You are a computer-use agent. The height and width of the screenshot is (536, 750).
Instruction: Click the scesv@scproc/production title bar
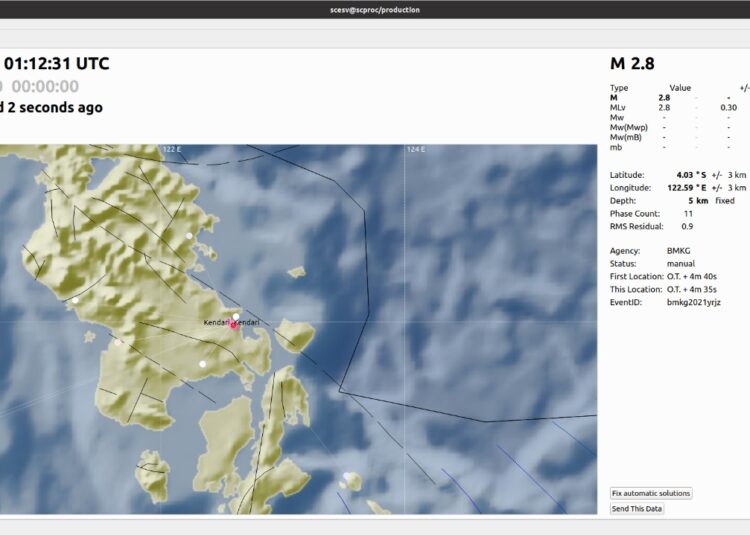point(375,10)
